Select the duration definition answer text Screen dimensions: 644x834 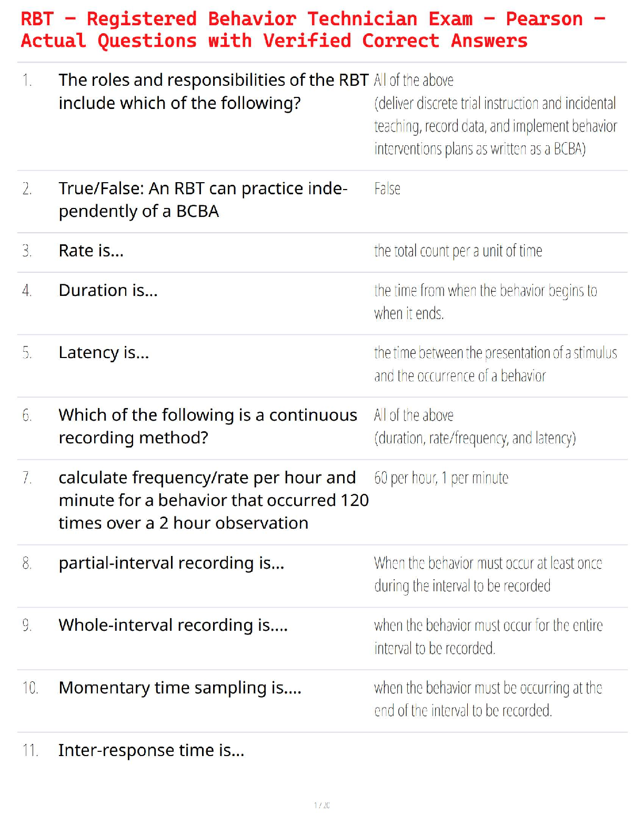486,302
